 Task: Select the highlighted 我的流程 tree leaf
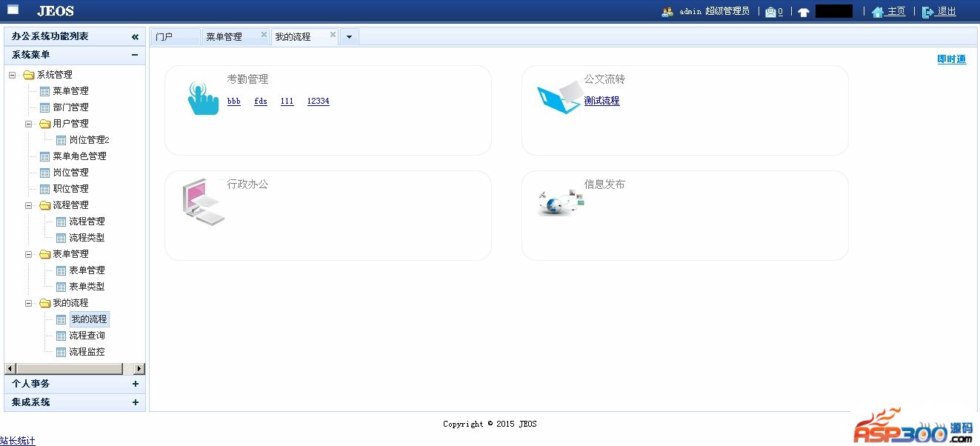point(89,319)
